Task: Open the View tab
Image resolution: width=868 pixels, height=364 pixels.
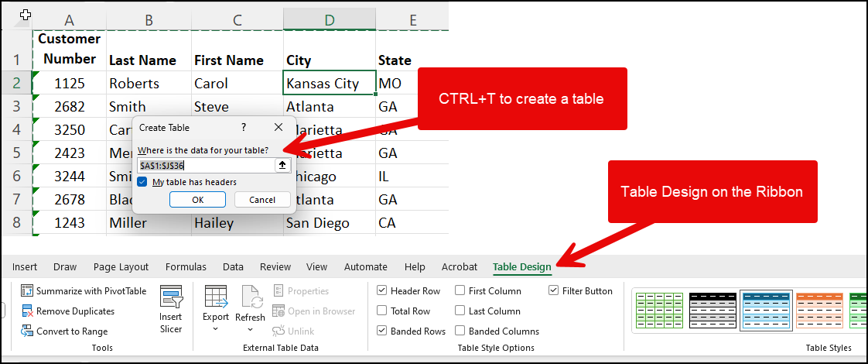Action: pyautogui.click(x=316, y=266)
